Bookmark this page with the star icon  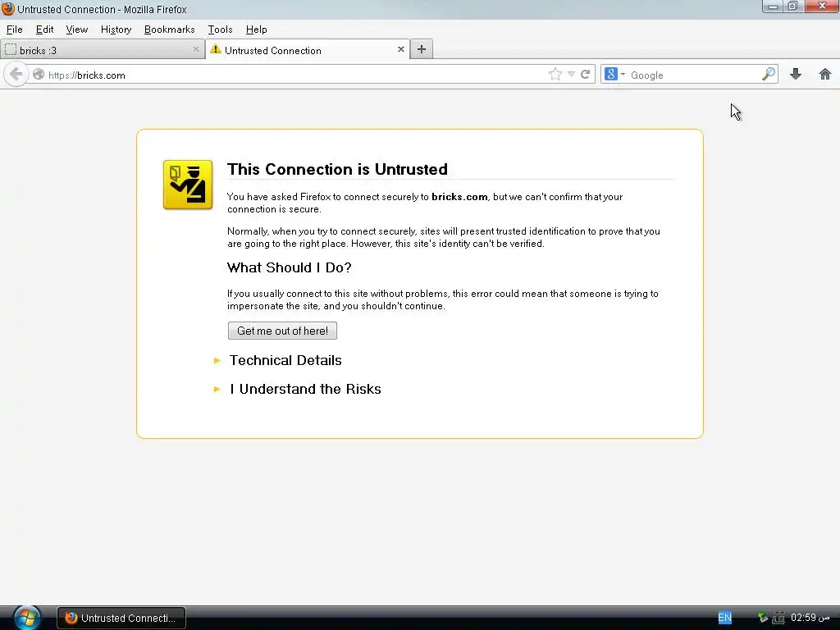555,74
